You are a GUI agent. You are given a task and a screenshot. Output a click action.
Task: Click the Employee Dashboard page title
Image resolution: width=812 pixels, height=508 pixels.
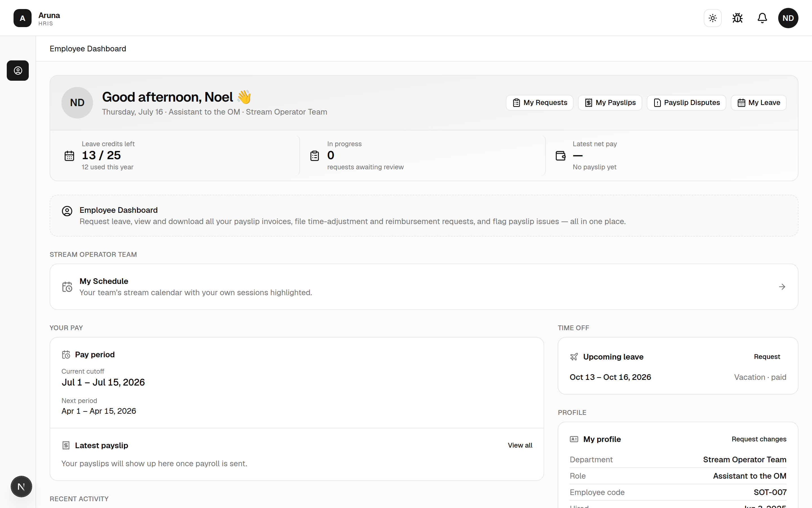[x=88, y=49]
